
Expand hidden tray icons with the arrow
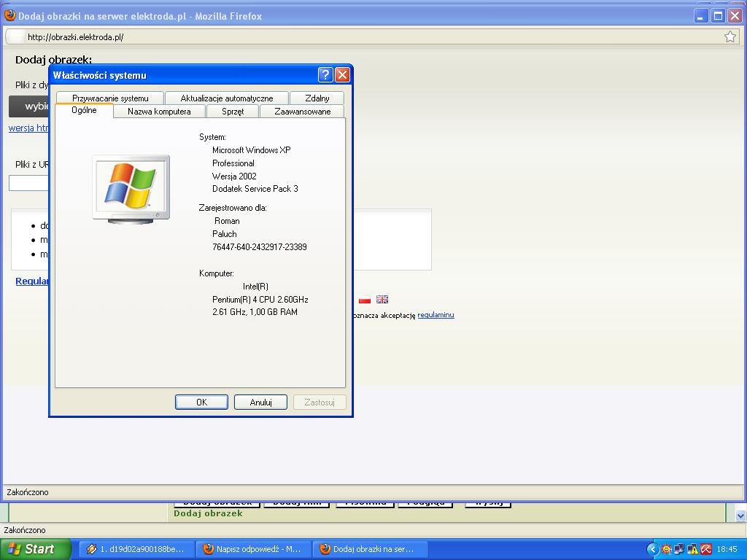click(x=653, y=549)
